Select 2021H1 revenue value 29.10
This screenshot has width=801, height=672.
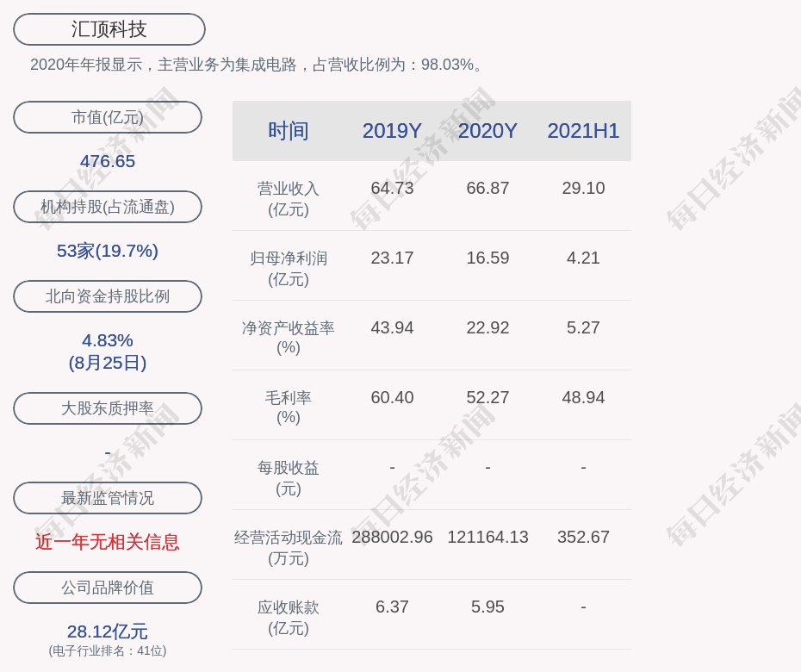coord(583,188)
